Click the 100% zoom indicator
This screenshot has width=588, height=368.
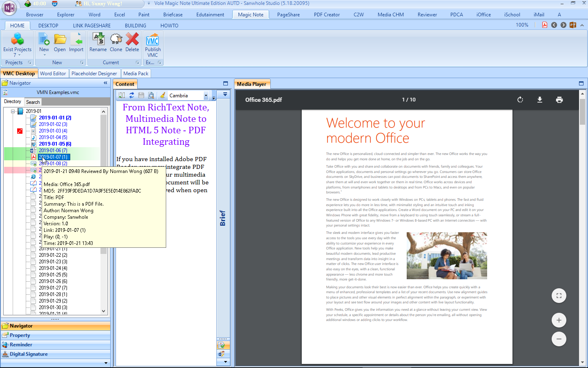click(x=522, y=25)
